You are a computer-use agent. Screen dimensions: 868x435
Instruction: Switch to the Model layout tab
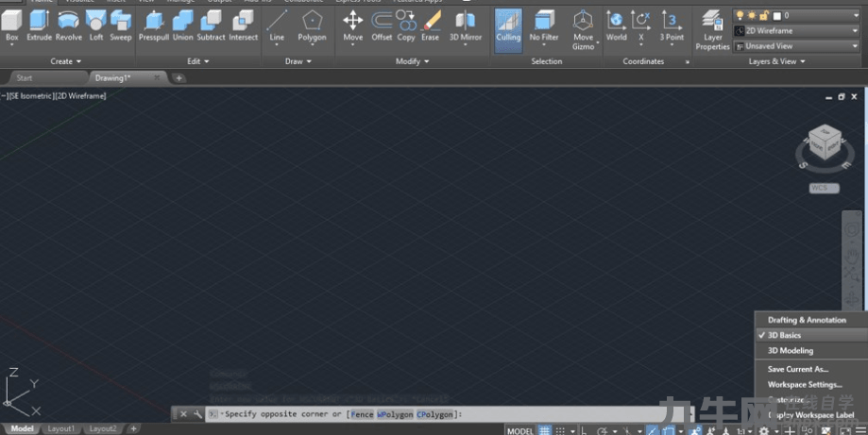[22, 428]
